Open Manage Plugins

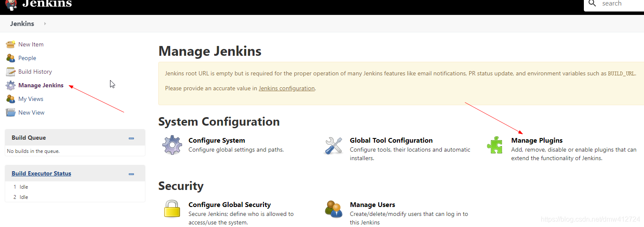click(537, 140)
